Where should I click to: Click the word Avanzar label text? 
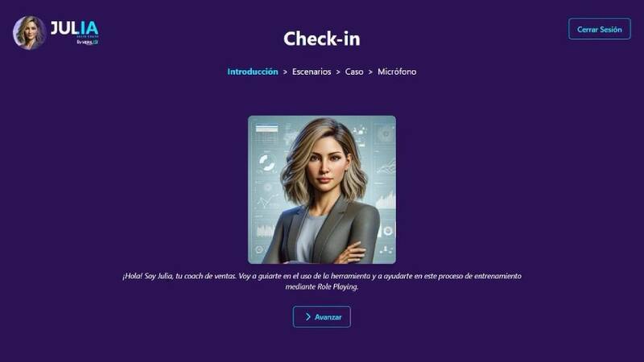[x=328, y=317]
